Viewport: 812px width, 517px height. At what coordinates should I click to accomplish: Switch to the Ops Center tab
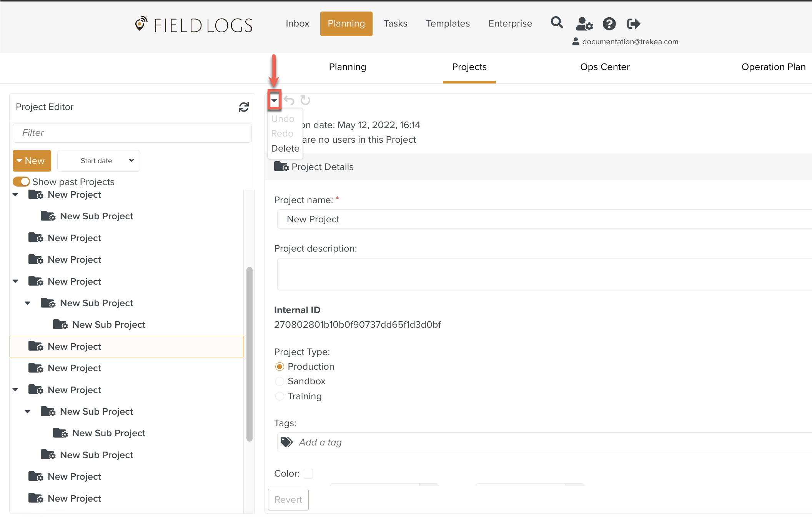click(x=604, y=67)
